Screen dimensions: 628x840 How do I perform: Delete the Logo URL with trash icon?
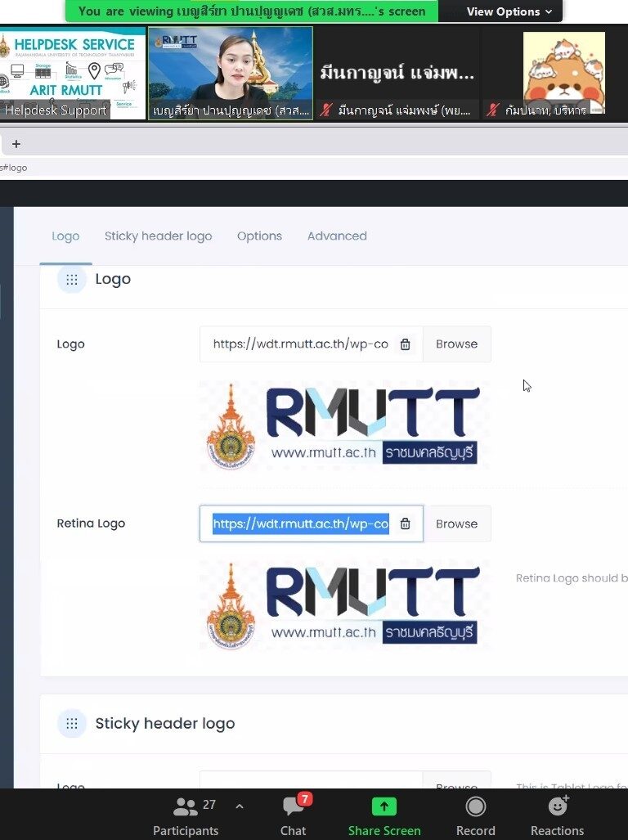coord(406,344)
